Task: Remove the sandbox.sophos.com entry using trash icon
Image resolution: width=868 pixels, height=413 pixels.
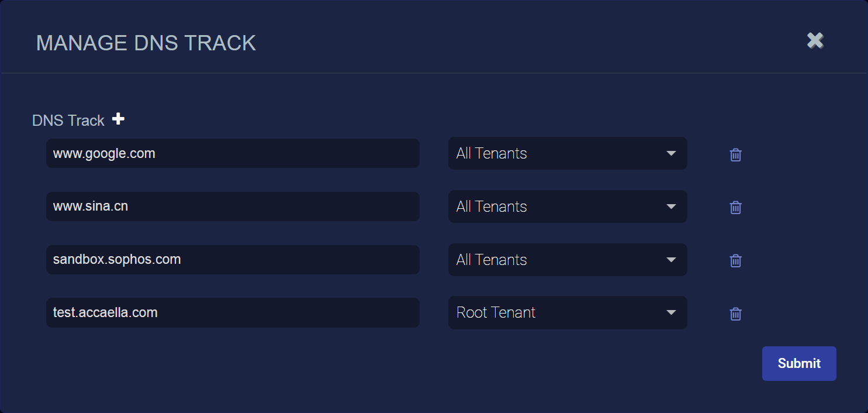Action: click(x=736, y=261)
